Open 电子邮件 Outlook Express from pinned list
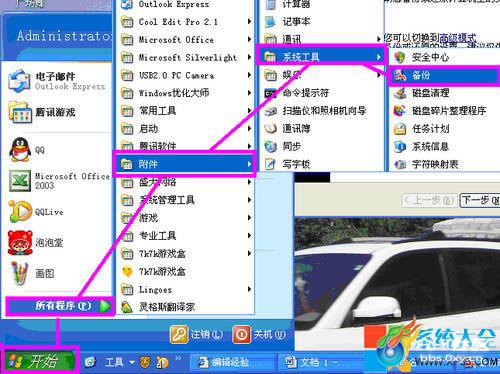 coord(56,81)
